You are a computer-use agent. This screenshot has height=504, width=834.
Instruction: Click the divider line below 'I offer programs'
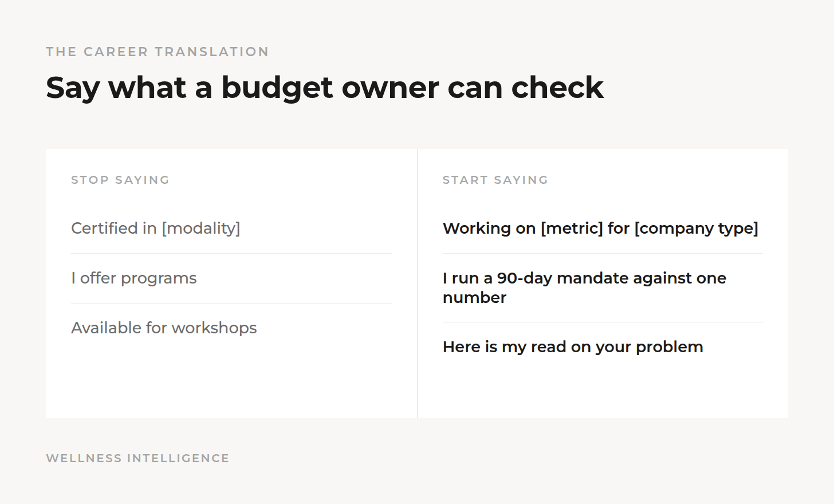[x=231, y=303]
